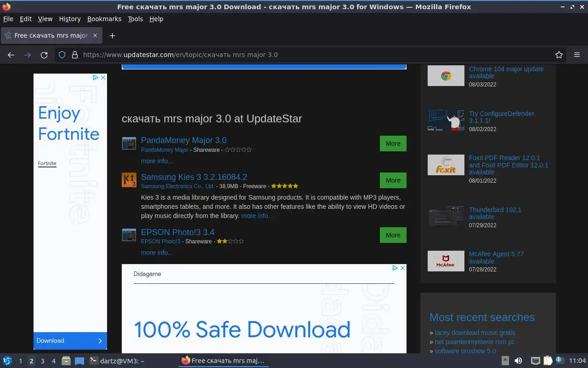The width and height of the screenshot is (588, 368).
Task: Open Samsung Kies 3 3.2.16084.2 title link
Action: [x=194, y=177]
